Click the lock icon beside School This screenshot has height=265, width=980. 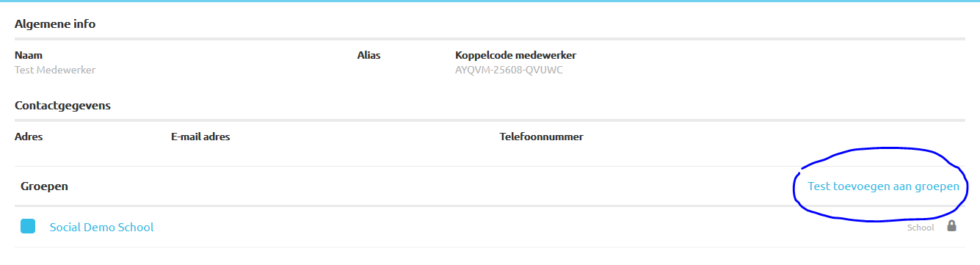(951, 226)
